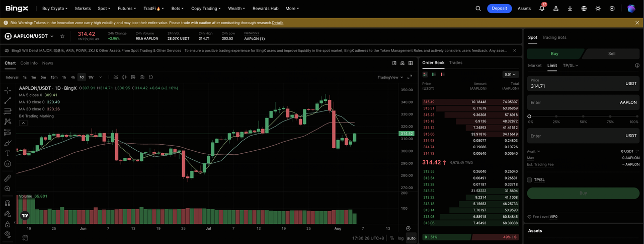Image resolution: width=644 pixels, height=244 pixels.
Task: Open the TradingView chart type dropdown
Action: (x=390, y=77)
